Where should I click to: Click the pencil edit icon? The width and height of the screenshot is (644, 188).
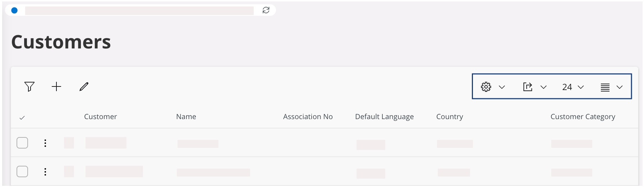[84, 86]
